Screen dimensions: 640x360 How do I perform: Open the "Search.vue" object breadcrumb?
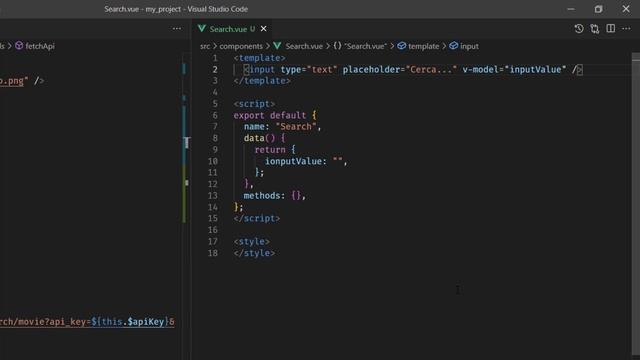[365, 46]
